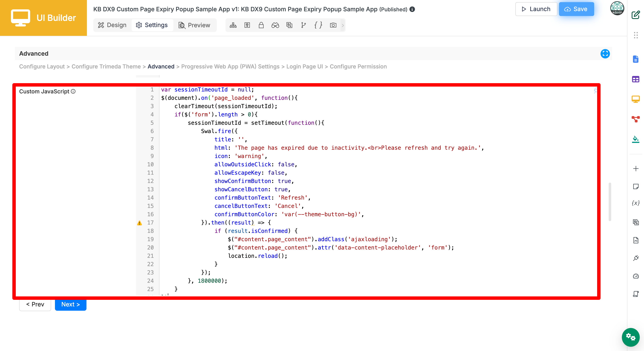The width and height of the screenshot is (644, 351).
Task: Open the image resources file icon
Action: (x=636, y=240)
